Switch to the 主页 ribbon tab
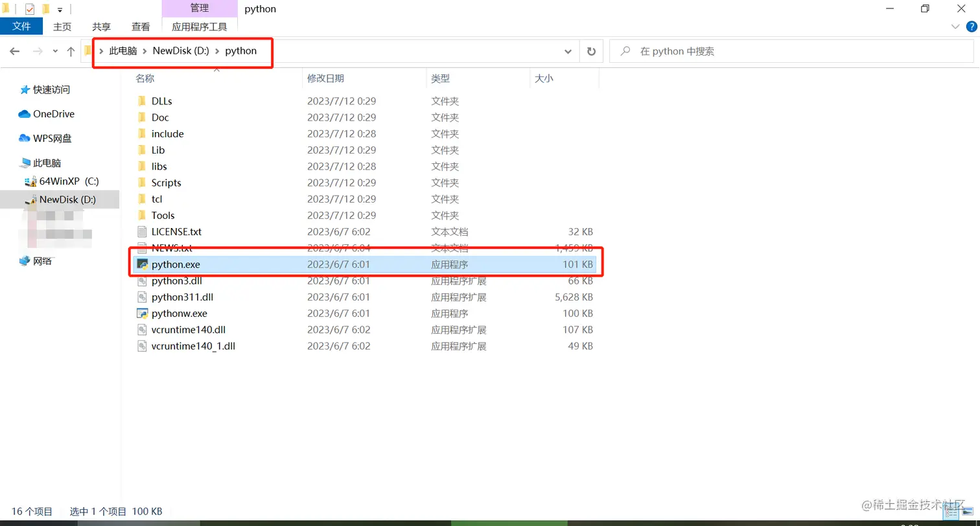The image size is (980, 526). (62, 27)
